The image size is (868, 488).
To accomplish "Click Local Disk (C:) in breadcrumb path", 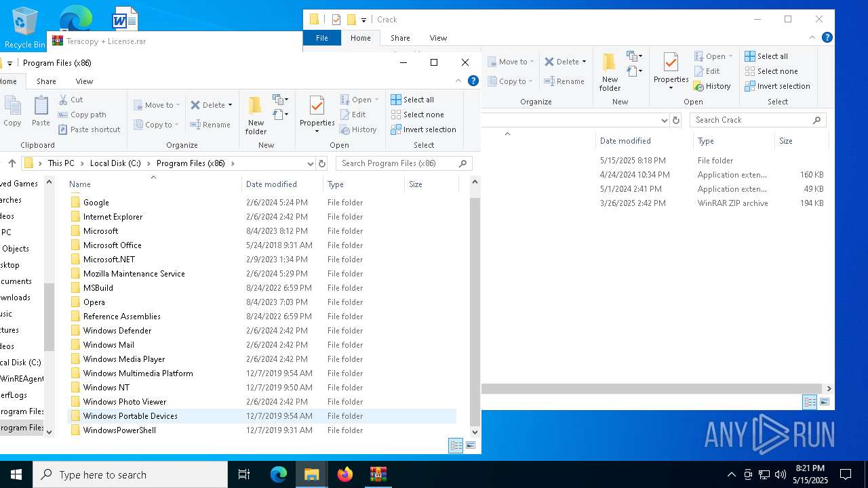I will (115, 163).
